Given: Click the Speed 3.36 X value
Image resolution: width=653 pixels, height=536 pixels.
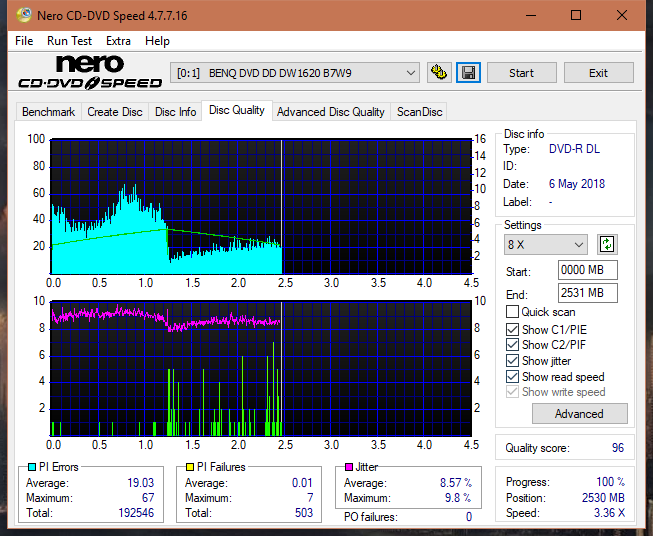Looking at the screenshot, I should pos(610,513).
